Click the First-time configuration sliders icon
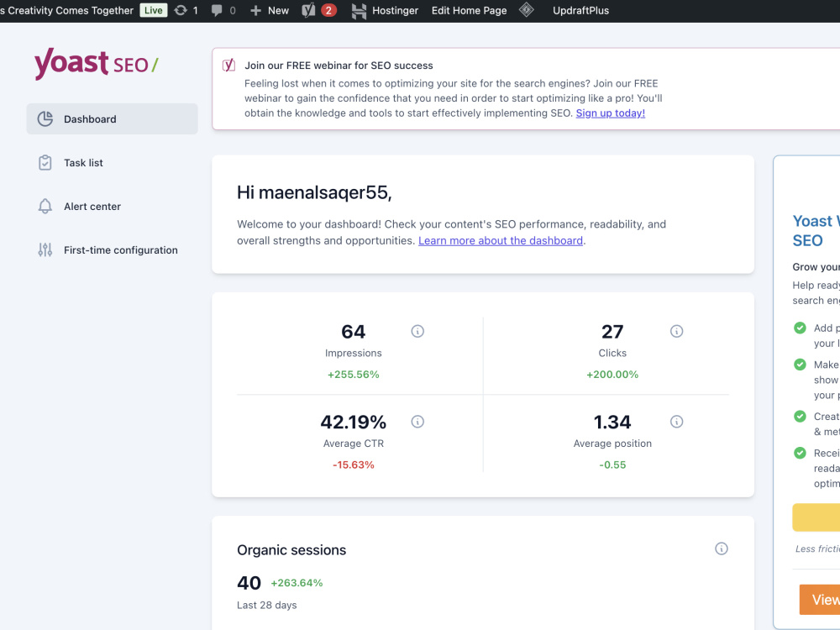Image resolution: width=840 pixels, height=630 pixels. [45, 249]
